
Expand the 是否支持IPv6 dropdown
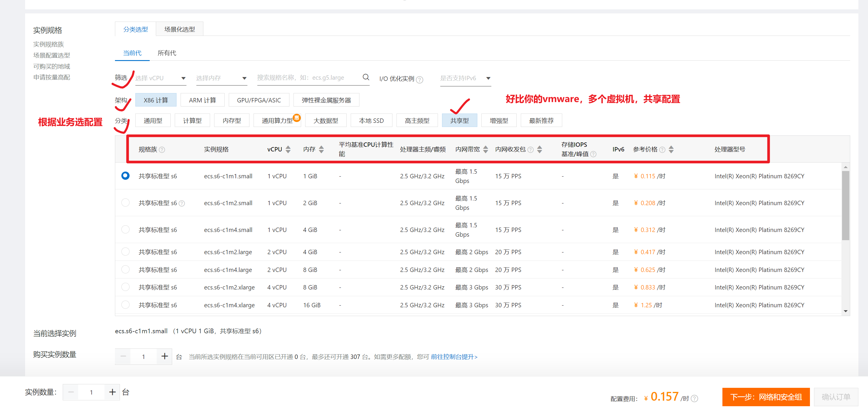click(x=465, y=78)
